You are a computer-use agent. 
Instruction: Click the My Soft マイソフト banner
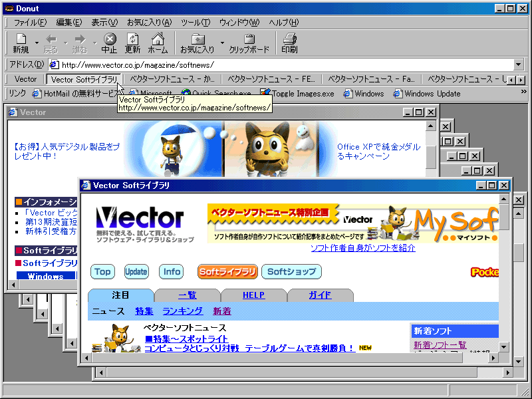point(353,223)
